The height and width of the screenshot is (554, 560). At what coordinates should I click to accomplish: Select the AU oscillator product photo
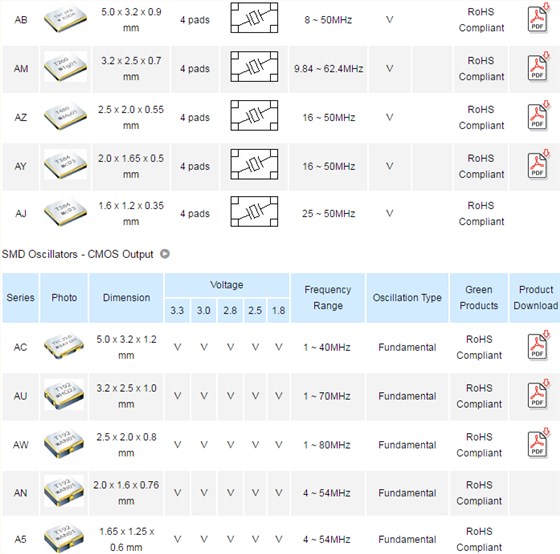coord(64,395)
